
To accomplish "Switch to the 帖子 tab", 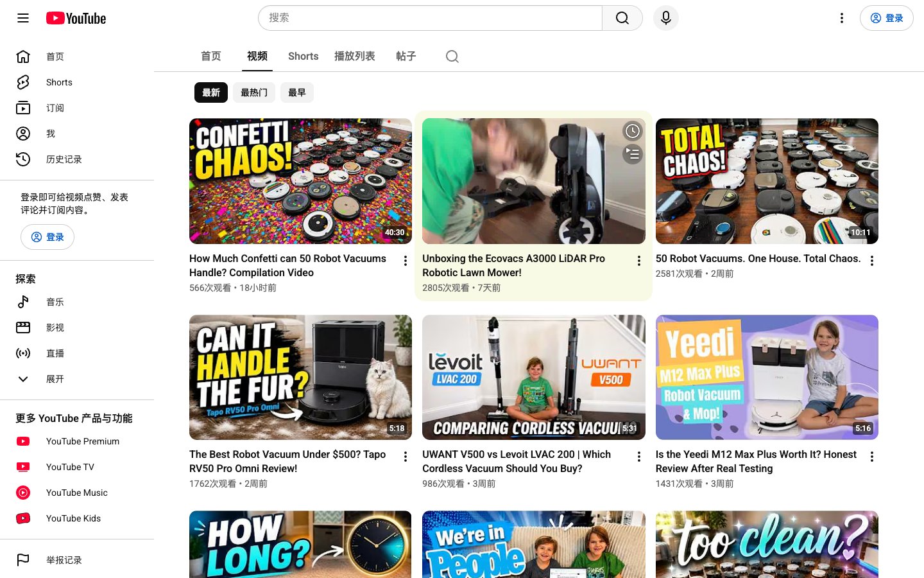I will (406, 57).
